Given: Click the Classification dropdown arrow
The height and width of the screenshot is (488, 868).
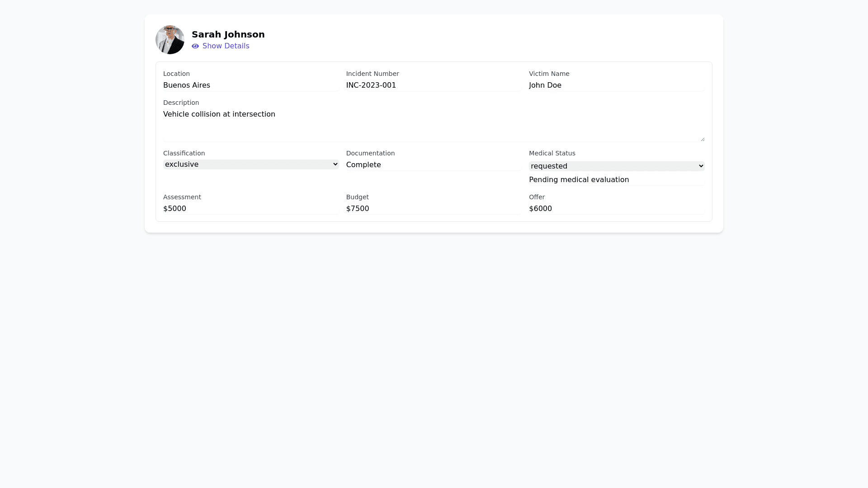Looking at the screenshot, I should coord(335,164).
